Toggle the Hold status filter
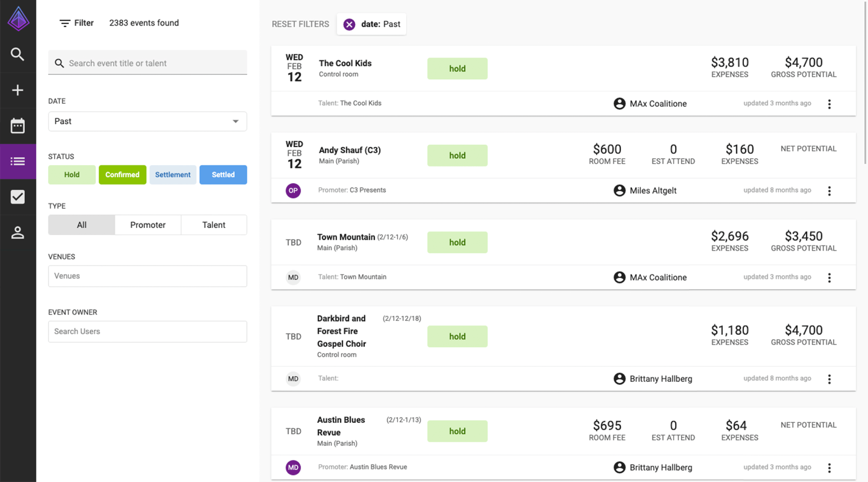Screen dimensions: 868x482 (x=72, y=175)
